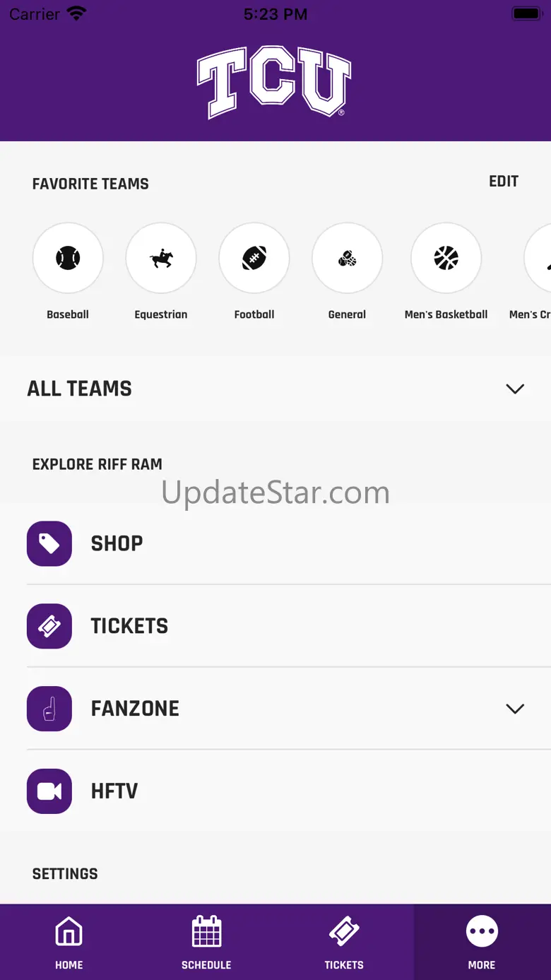Tap the HFTV video camera icon
Screen dimensions: 551x980
pos(49,791)
